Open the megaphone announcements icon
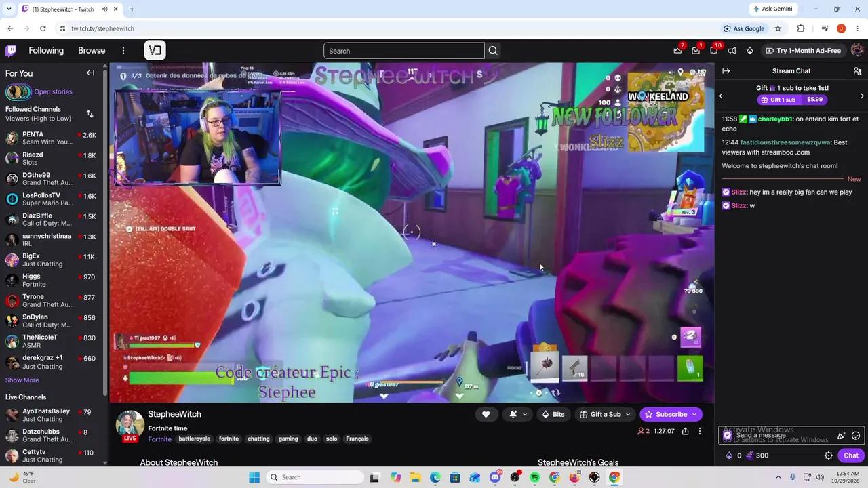The height and width of the screenshot is (488, 868). pos(732,51)
